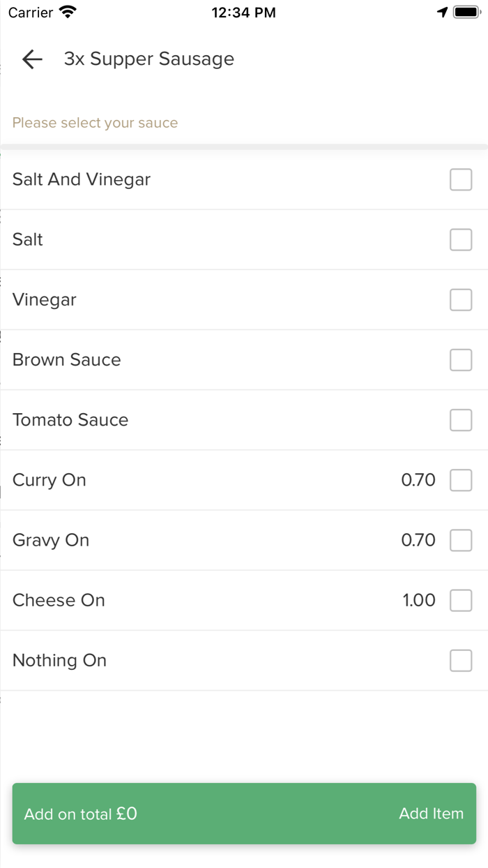Toggle the Tomato Sauce checkbox
The image size is (488, 868).
(x=461, y=420)
